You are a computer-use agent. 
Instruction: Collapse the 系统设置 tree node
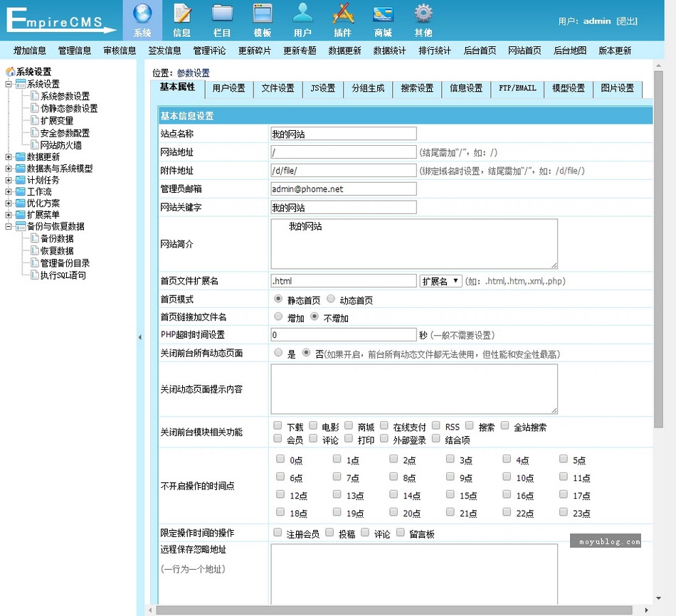(x=9, y=84)
